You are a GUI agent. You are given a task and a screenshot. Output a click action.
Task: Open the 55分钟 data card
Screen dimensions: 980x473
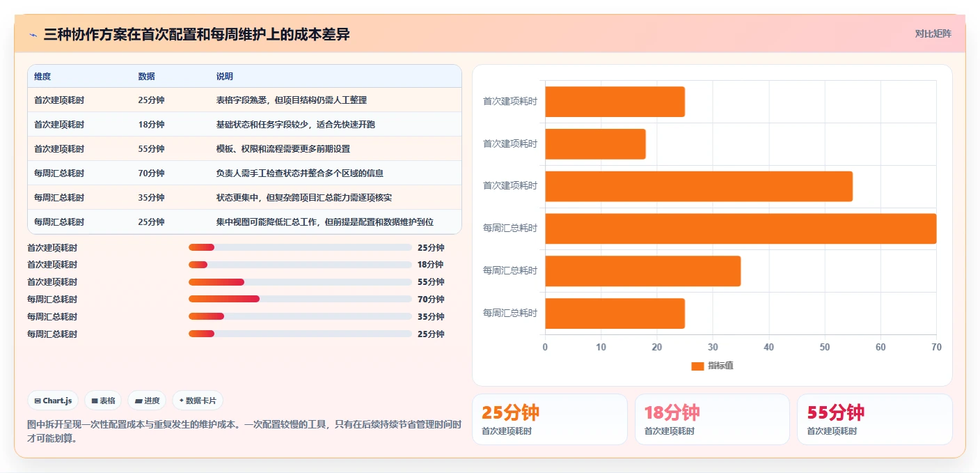tap(875, 419)
